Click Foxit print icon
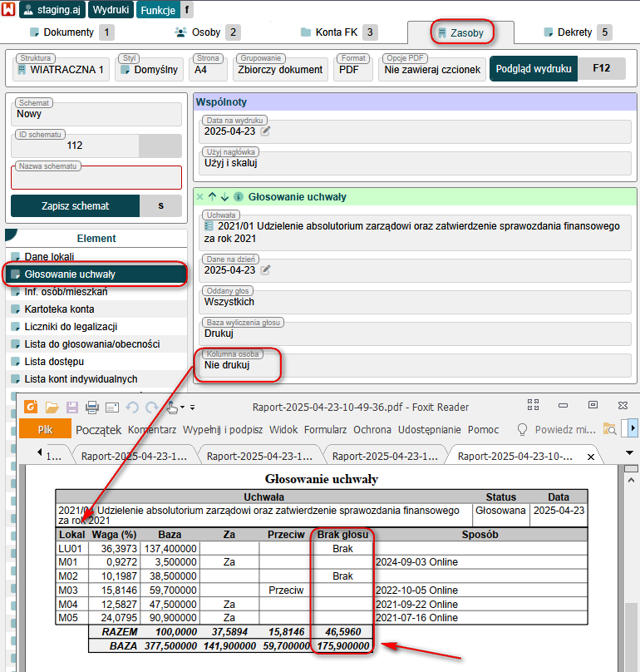This screenshot has width=640, height=672. pos(92,408)
